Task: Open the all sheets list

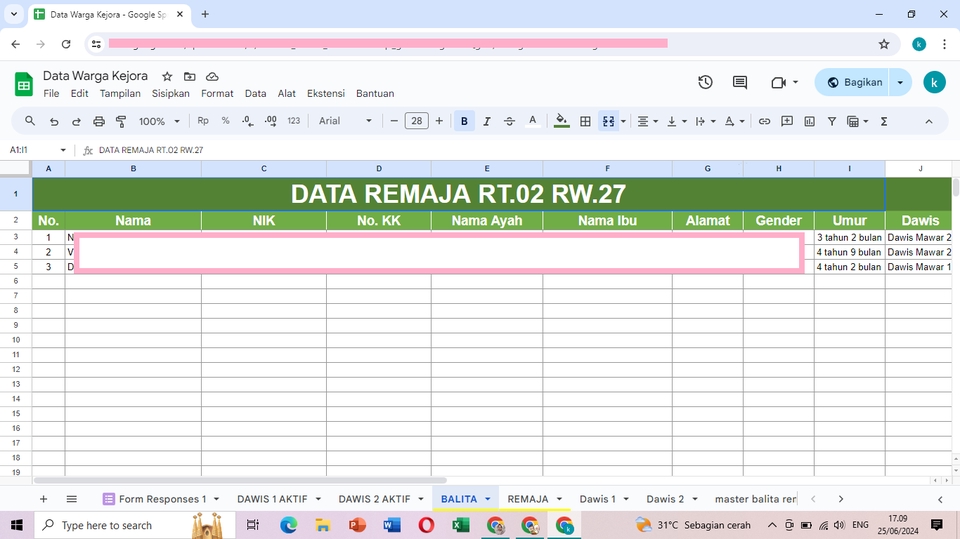Action: point(72,499)
